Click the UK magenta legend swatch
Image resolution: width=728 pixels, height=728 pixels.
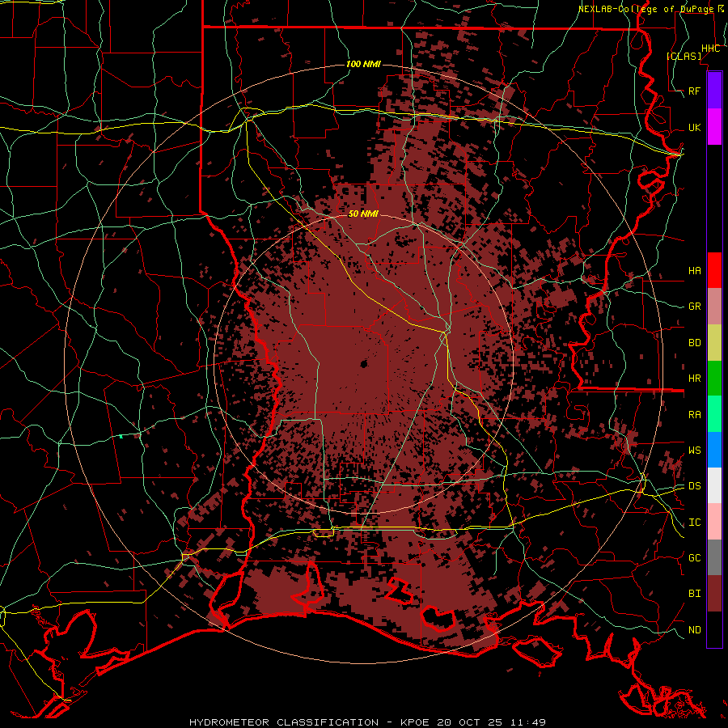click(714, 127)
